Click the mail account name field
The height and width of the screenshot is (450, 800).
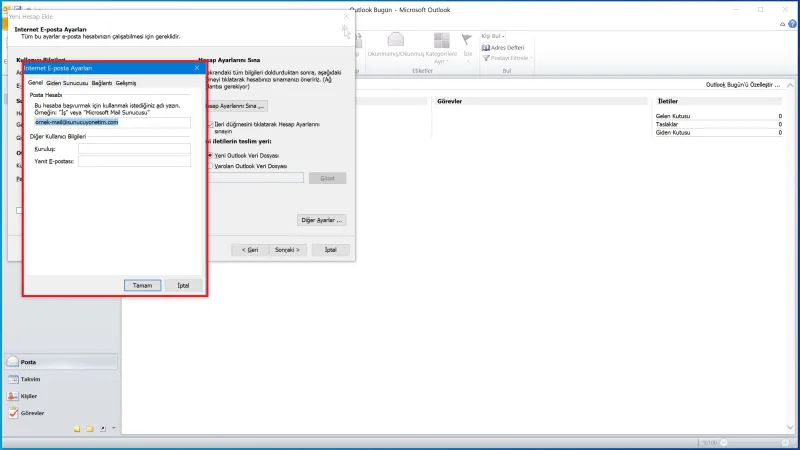(x=112, y=122)
